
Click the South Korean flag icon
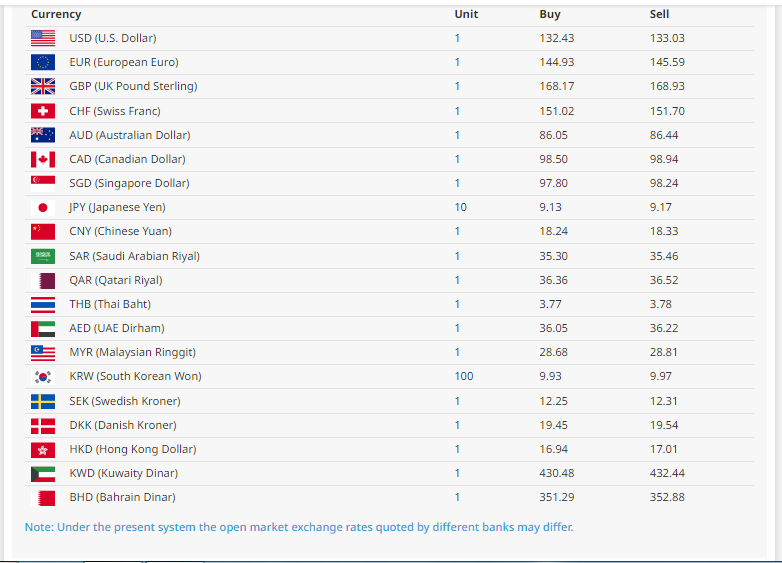pos(43,376)
